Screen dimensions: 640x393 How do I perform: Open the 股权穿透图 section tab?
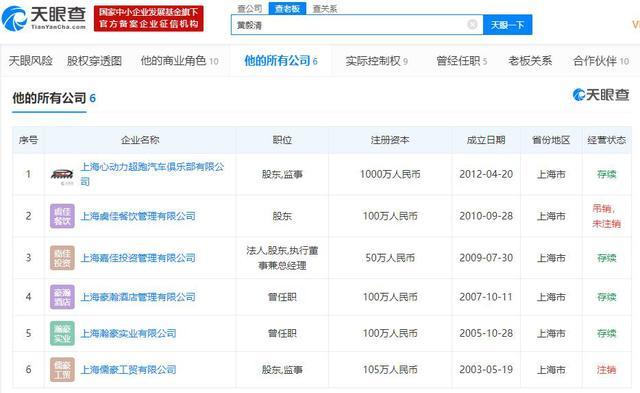click(x=94, y=61)
